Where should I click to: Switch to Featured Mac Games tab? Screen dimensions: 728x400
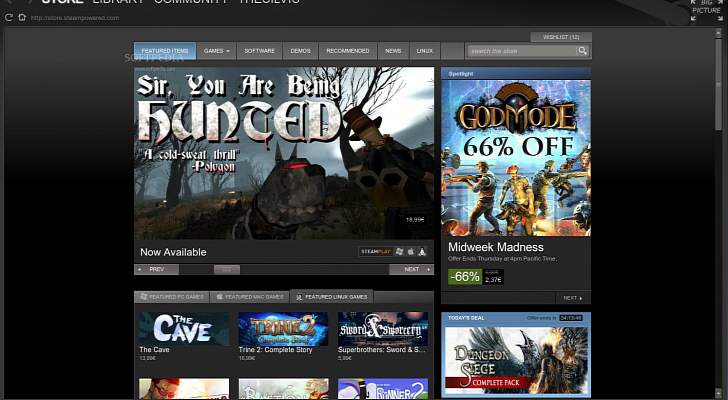249,297
